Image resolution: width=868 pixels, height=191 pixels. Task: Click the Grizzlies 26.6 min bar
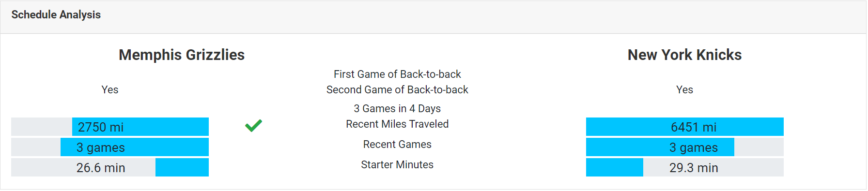click(110, 167)
